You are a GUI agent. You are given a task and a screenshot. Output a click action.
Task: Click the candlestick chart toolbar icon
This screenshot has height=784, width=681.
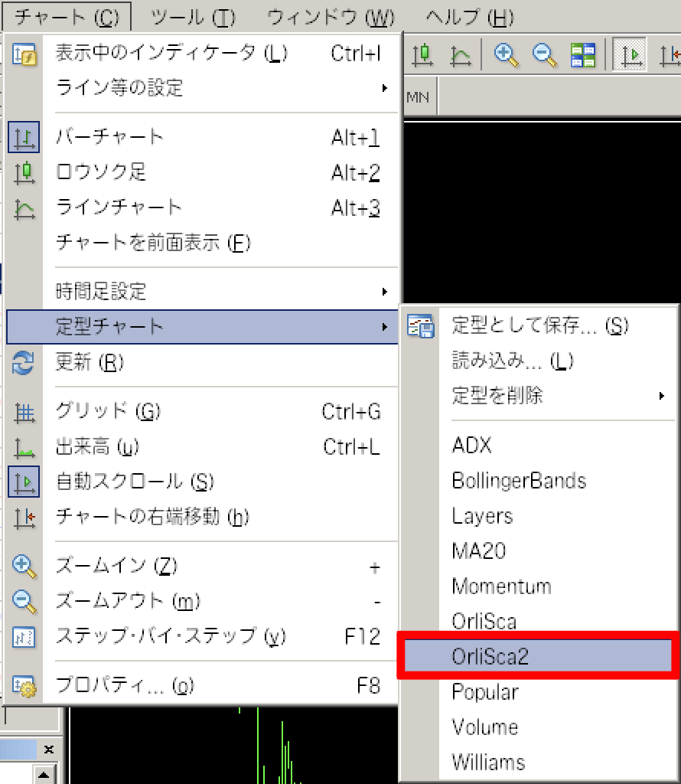422,54
